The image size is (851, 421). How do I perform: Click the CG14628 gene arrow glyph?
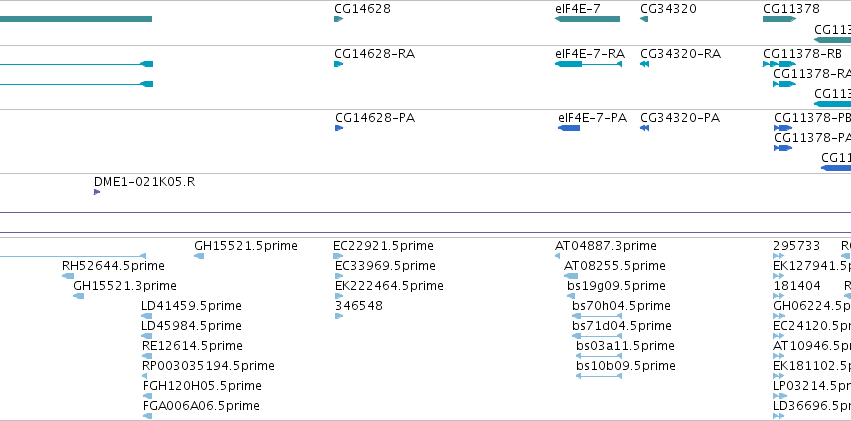click(339, 19)
